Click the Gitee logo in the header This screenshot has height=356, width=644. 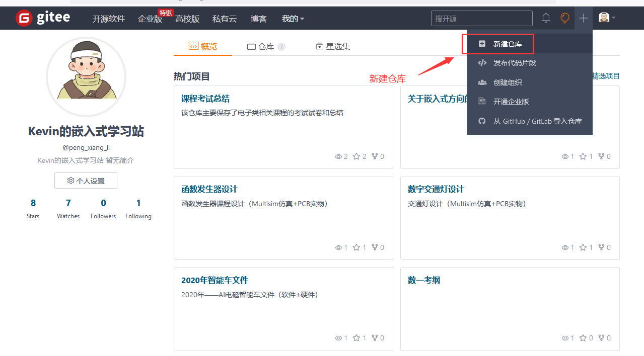point(43,18)
